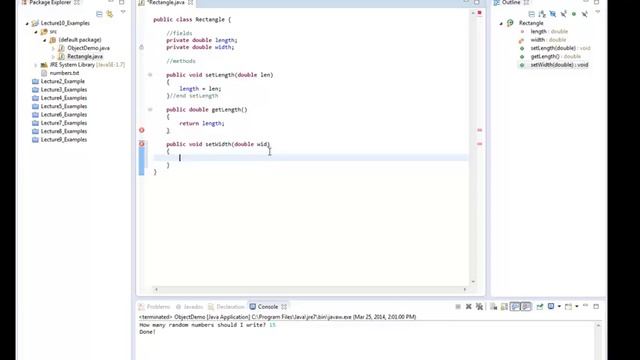Switch to Rectangle.java editor tab
The image size is (640, 360).
coord(166,3)
